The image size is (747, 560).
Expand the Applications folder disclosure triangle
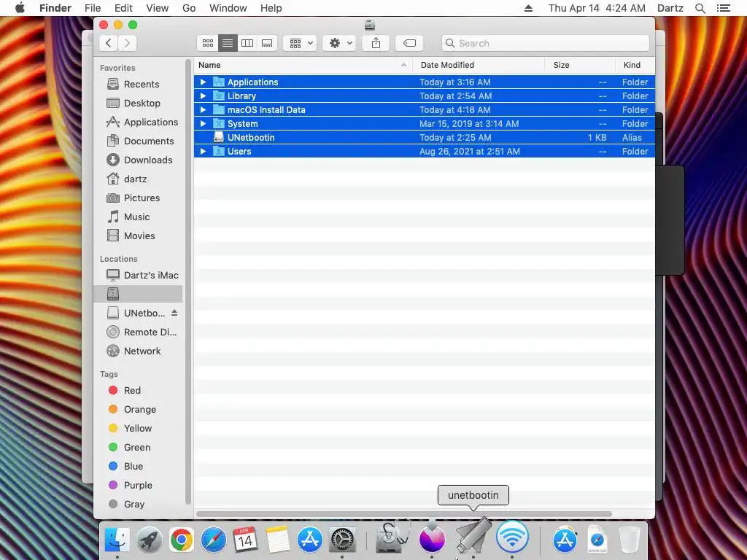(203, 82)
